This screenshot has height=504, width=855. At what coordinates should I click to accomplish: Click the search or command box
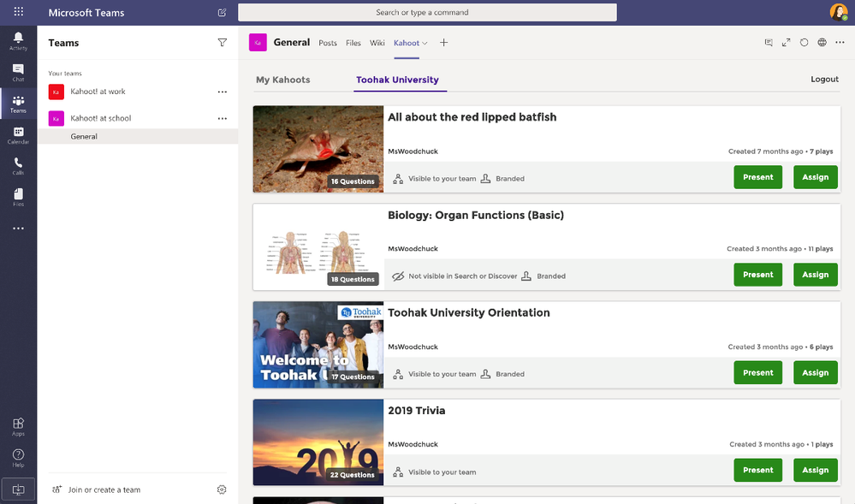pyautogui.click(x=428, y=13)
